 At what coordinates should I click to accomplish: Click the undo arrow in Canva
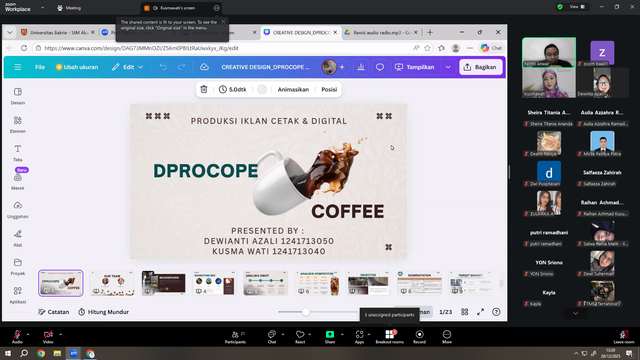click(163, 67)
